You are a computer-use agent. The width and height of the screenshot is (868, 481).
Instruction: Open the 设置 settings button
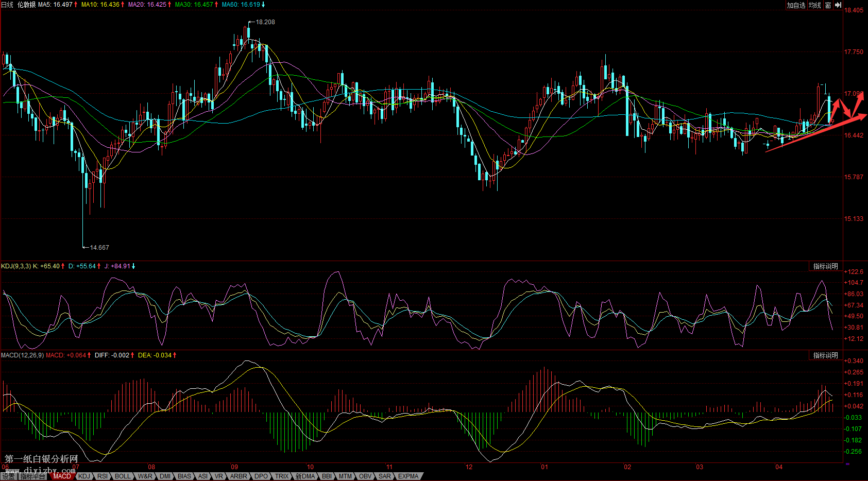click(x=8, y=476)
